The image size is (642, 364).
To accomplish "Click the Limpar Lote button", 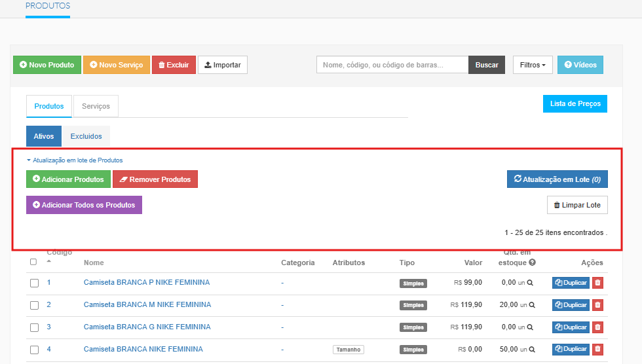I will (x=577, y=205).
